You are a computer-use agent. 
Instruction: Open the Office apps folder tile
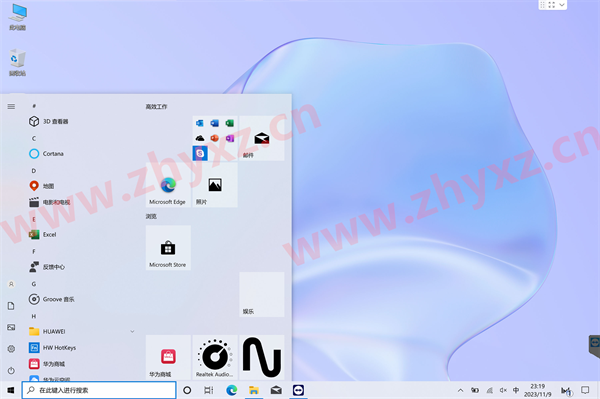coord(215,138)
